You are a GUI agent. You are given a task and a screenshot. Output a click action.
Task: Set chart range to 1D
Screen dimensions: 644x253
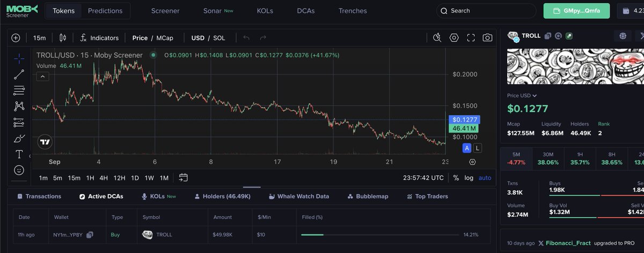click(x=135, y=178)
